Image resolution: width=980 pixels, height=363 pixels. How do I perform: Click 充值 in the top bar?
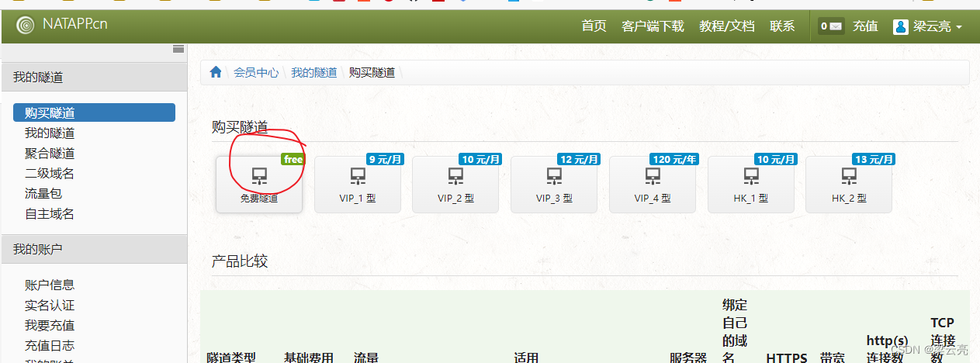point(865,26)
